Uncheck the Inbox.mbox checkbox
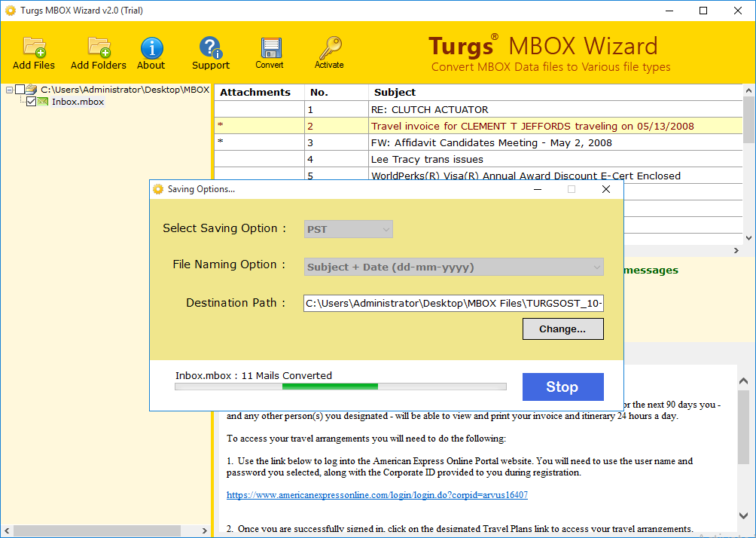 (32, 102)
